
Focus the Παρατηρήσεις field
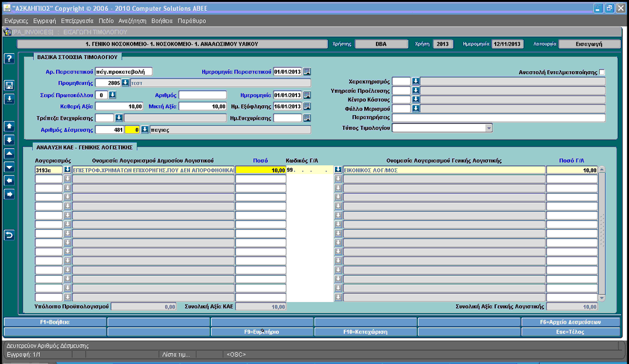click(x=499, y=117)
